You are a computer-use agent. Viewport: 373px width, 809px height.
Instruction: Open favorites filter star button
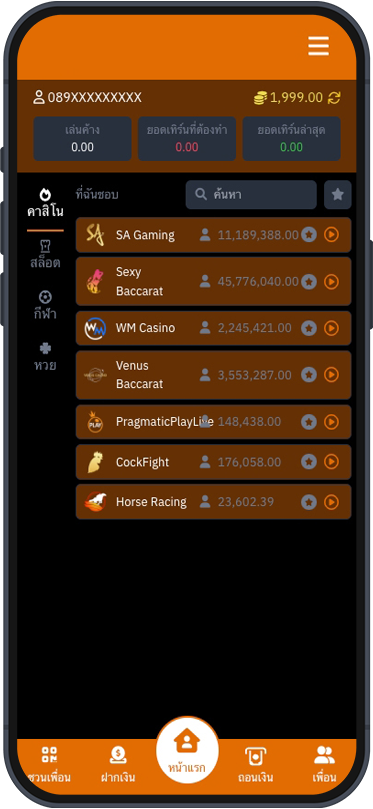coord(337,195)
